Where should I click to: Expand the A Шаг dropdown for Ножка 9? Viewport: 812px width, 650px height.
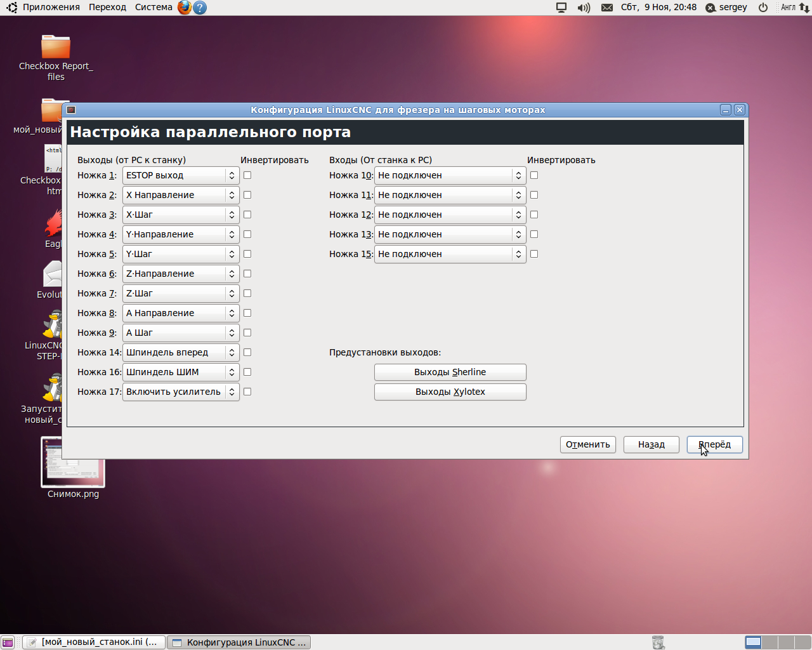point(181,333)
